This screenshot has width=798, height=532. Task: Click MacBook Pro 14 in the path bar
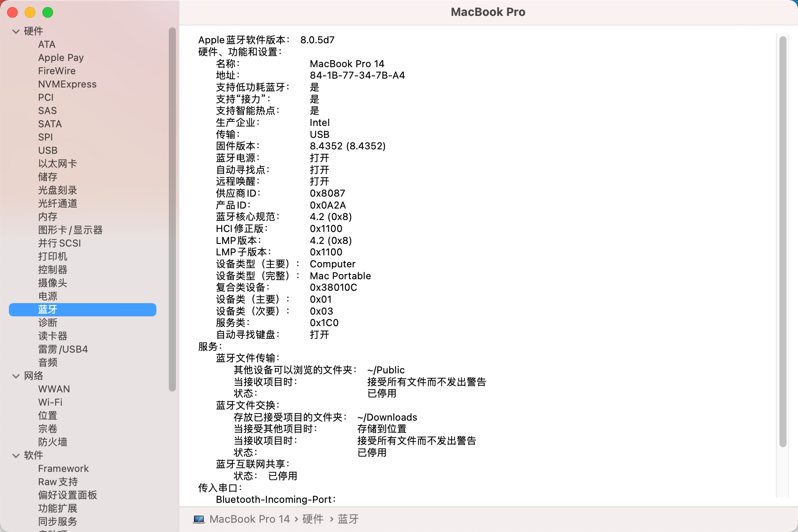tap(250, 519)
